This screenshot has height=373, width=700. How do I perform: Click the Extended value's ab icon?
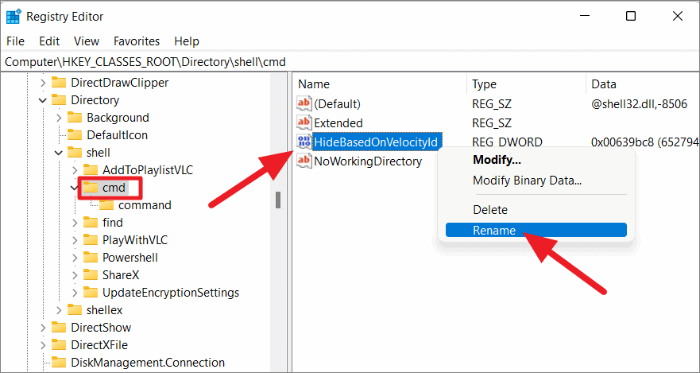(x=304, y=123)
